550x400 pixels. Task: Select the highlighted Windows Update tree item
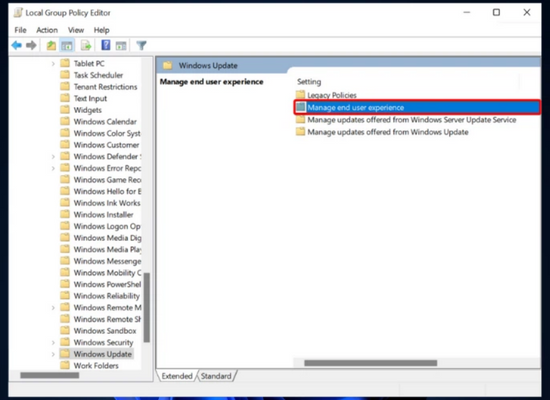click(102, 354)
